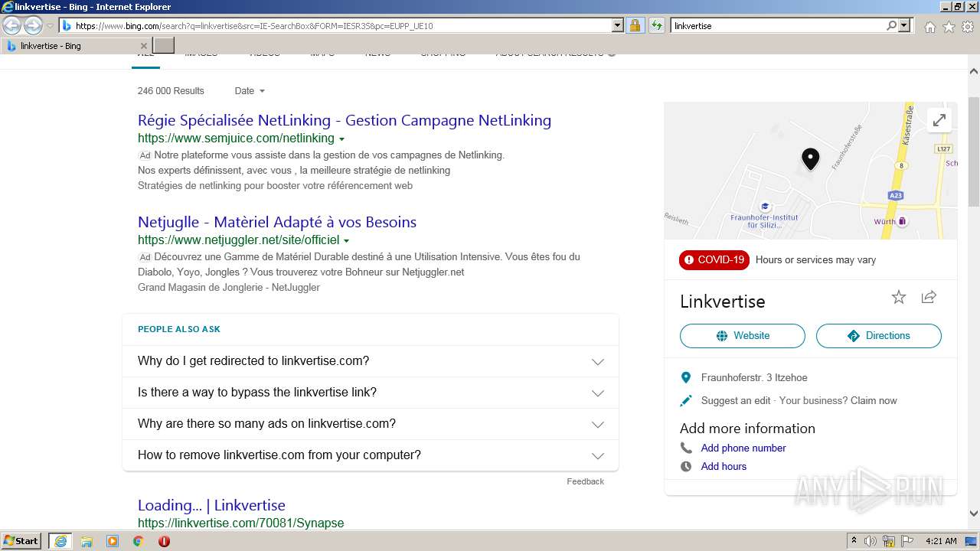This screenshot has width=980, height=551.
Task: Click the page scrollbar down arrow
Action: [x=974, y=514]
